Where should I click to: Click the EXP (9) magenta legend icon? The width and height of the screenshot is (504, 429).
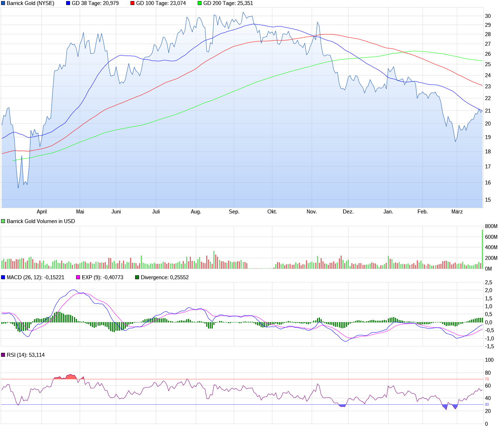click(78, 277)
